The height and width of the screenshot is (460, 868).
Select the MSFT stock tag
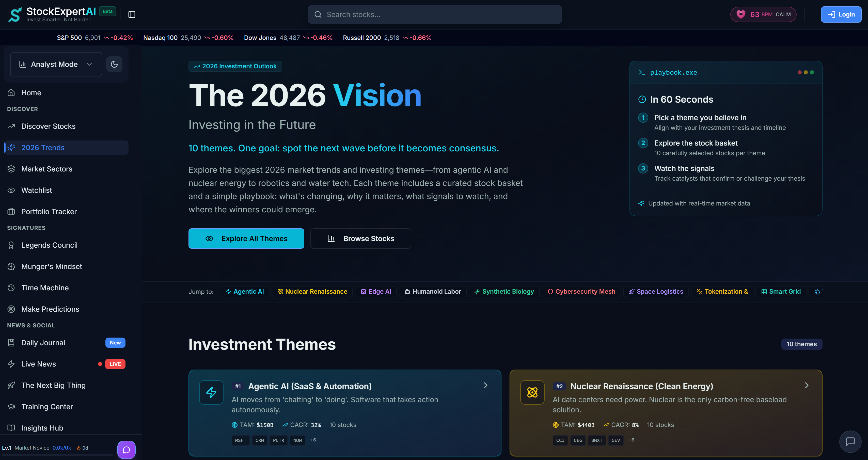[x=240, y=440]
